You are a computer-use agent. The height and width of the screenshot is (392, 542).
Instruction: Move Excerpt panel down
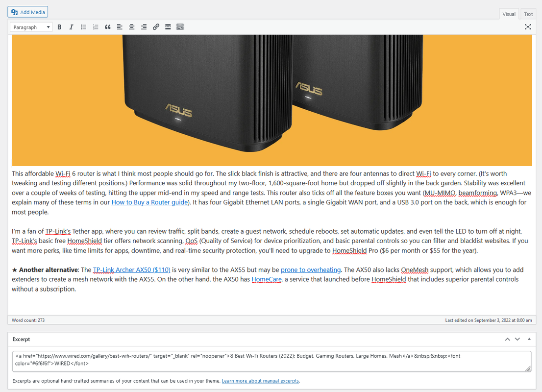pos(517,339)
